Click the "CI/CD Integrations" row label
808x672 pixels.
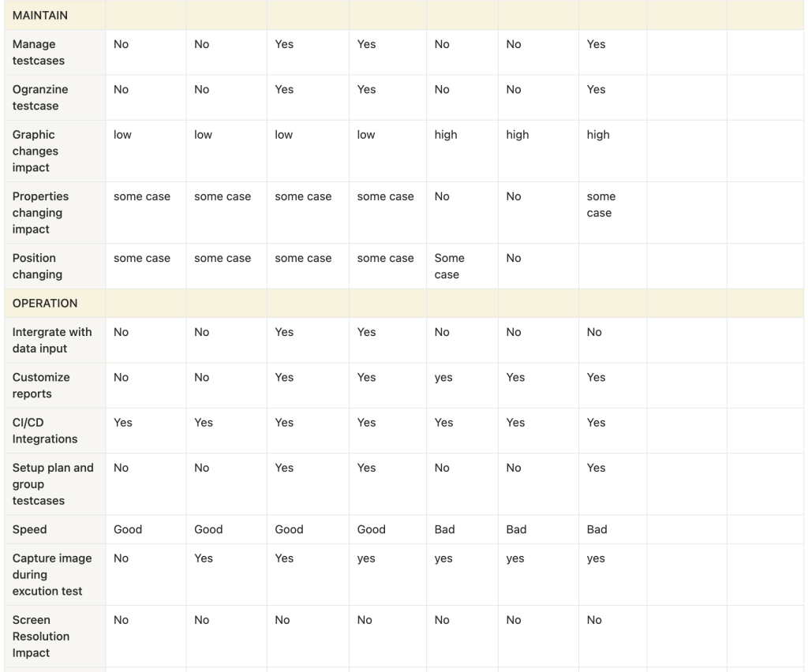click(x=45, y=430)
